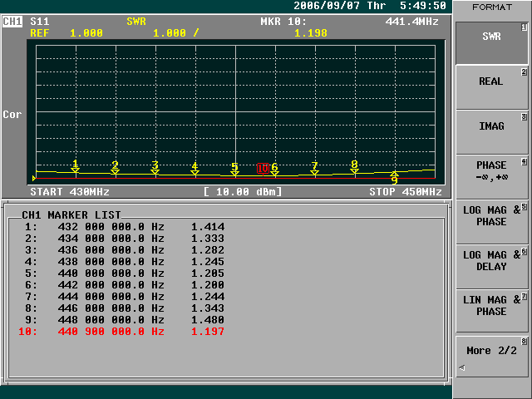532x399 pixels.
Task: Click SWR value 1.414 in list
Action: [x=208, y=227]
